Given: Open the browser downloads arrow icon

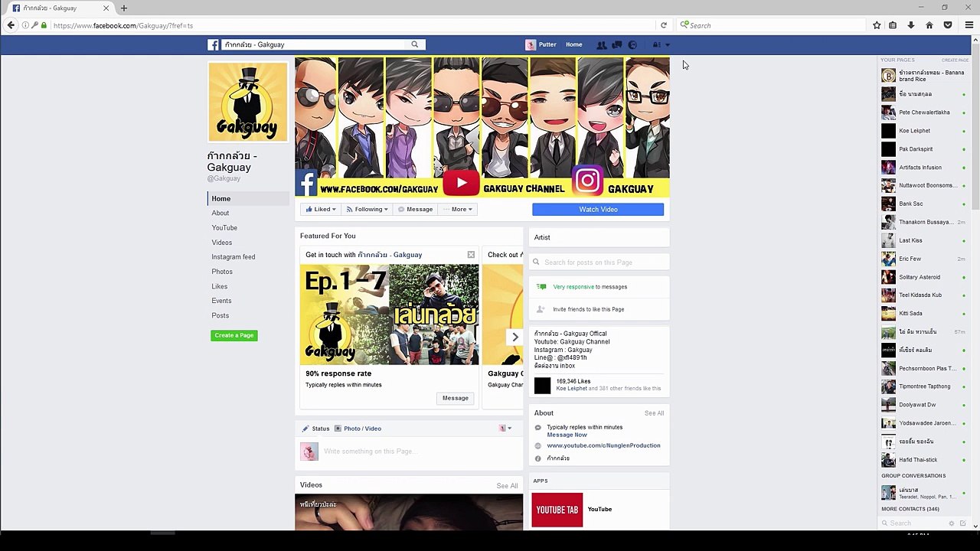Looking at the screenshot, I should (911, 25).
